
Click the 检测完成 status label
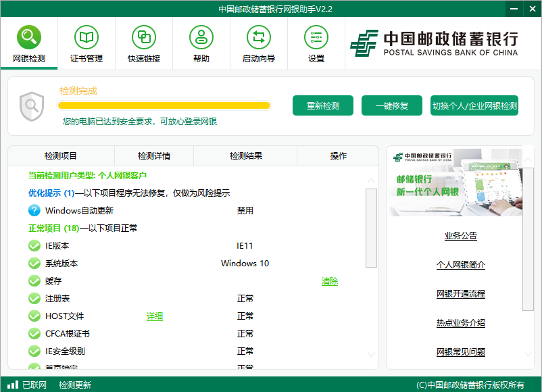tap(78, 91)
